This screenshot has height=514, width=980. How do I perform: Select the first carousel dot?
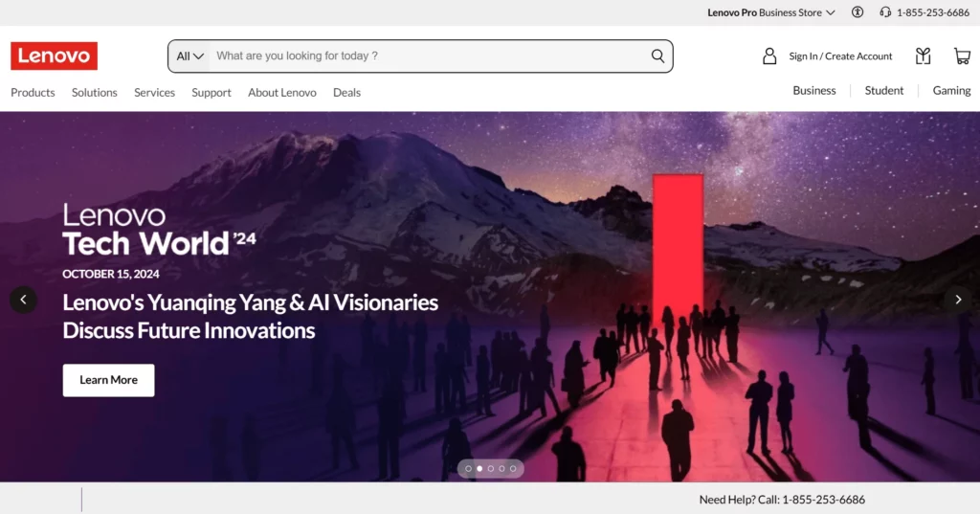[468, 468]
